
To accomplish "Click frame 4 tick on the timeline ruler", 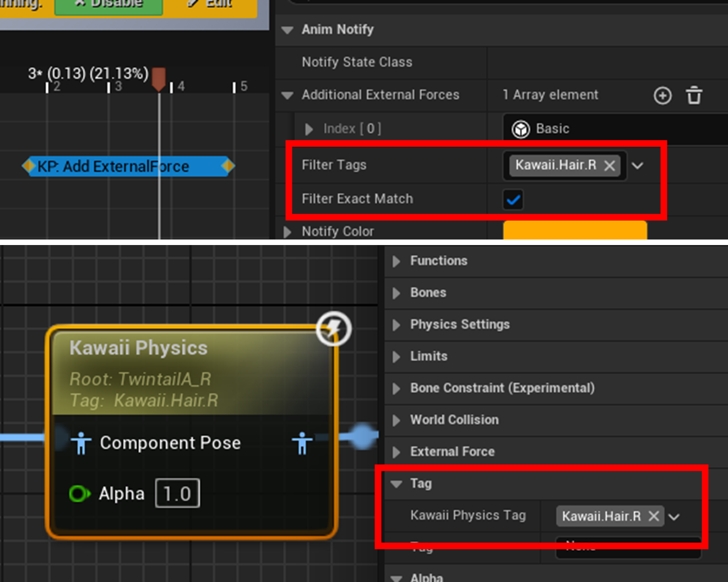I will tap(172, 87).
